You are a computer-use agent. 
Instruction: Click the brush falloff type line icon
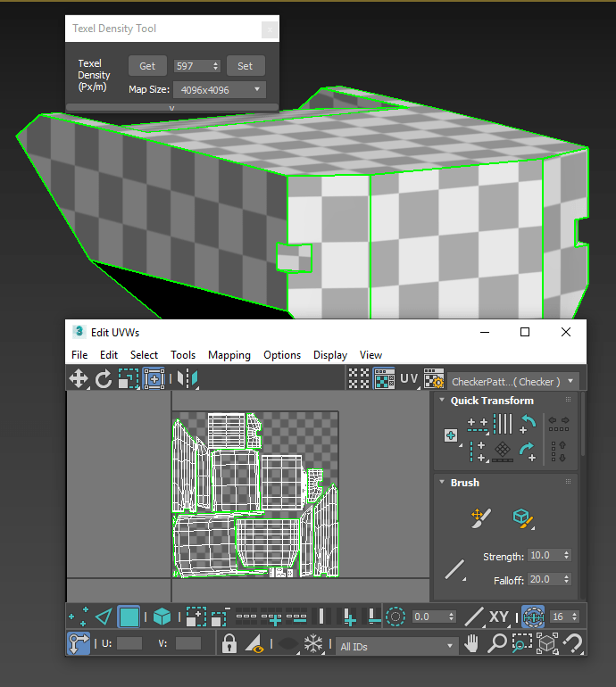click(454, 569)
